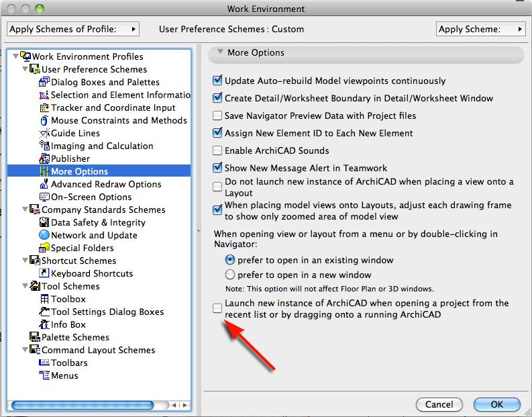Screen dimensions: 532x417
Task: Click the Advanced Redraw Options icon
Action: (x=44, y=184)
